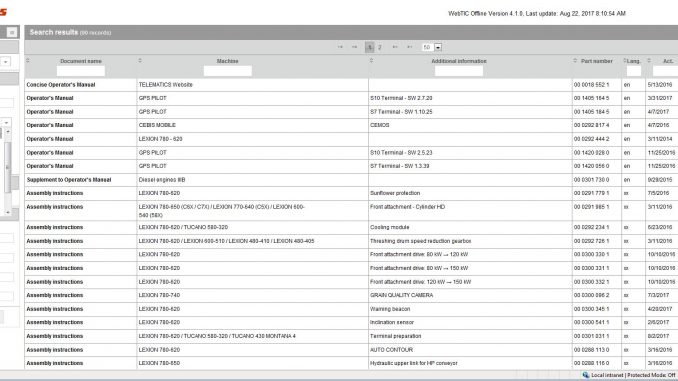Click left sidebar list scroll-up arrow
This screenshot has width=678, height=381.
coord(8,131)
